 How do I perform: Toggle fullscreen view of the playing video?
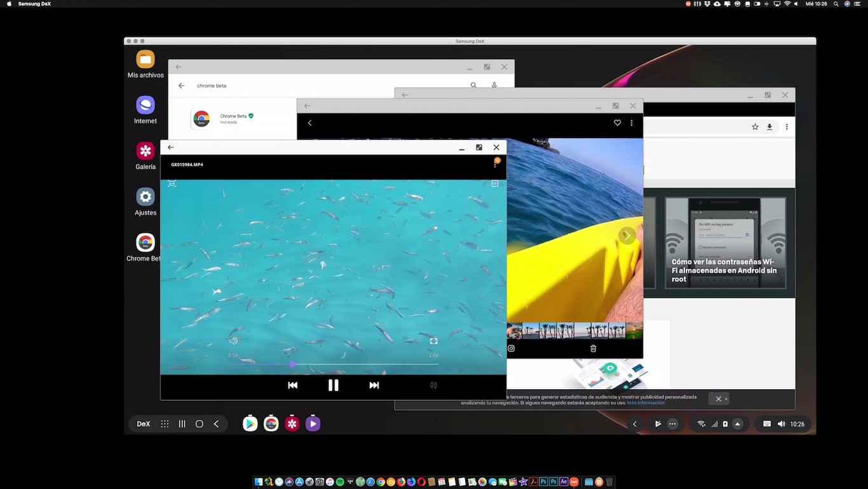pos(433,341)
